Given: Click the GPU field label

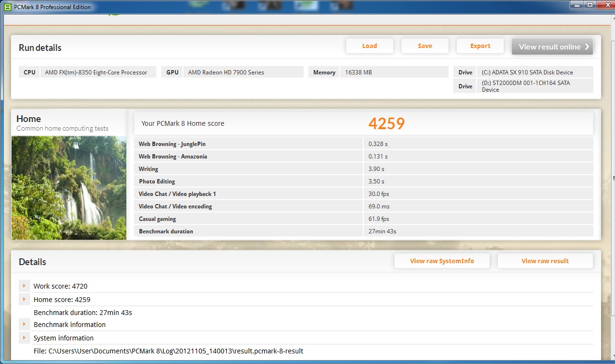Looking at the screenshot, I should (x=172, y=73).
